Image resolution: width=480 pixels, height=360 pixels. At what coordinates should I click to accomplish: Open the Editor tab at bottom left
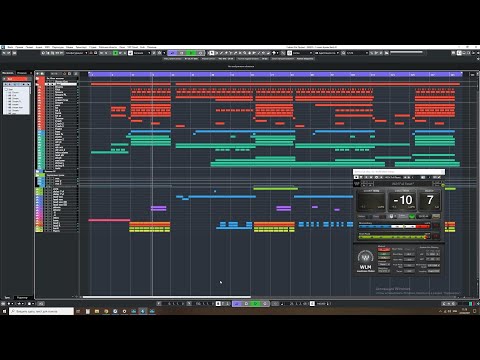tap(22, 297)
